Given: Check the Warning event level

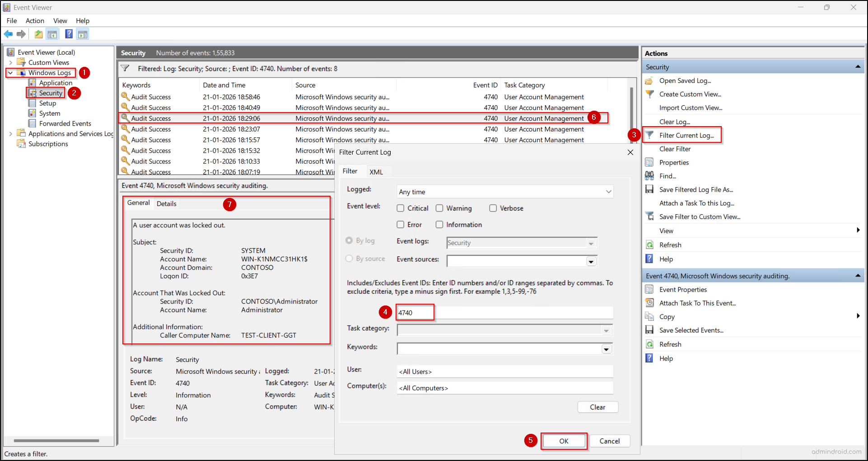Looking at the screenshot, I should 439,208.
